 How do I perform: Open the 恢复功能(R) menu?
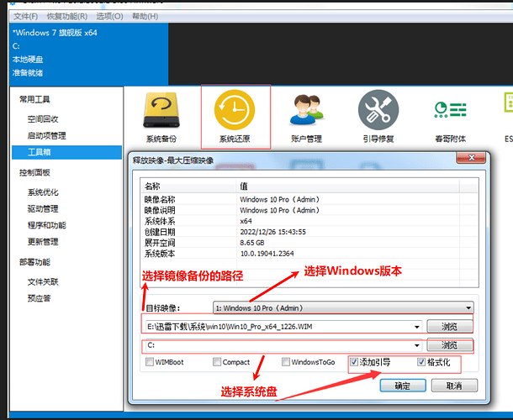tap(67, 16)
